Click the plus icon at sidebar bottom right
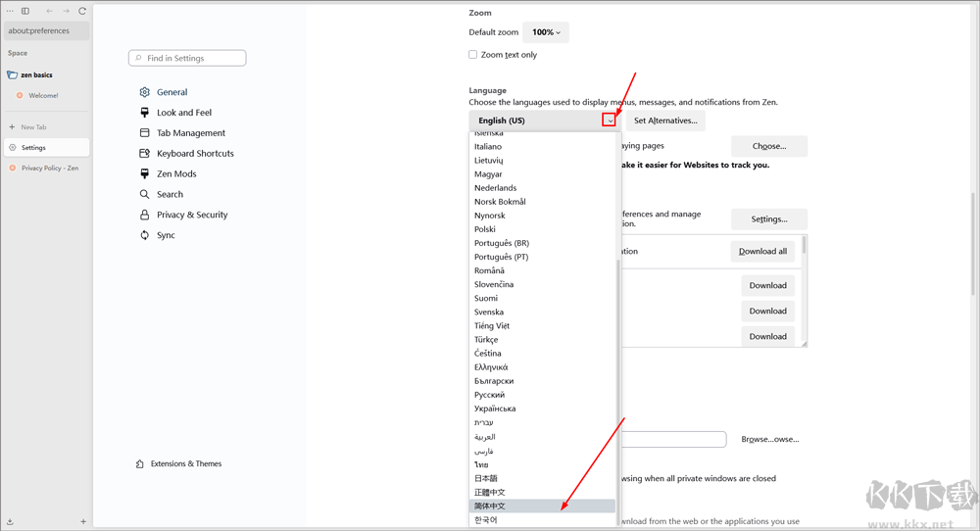Screen dimensions: 980x531 pos(83,521)
